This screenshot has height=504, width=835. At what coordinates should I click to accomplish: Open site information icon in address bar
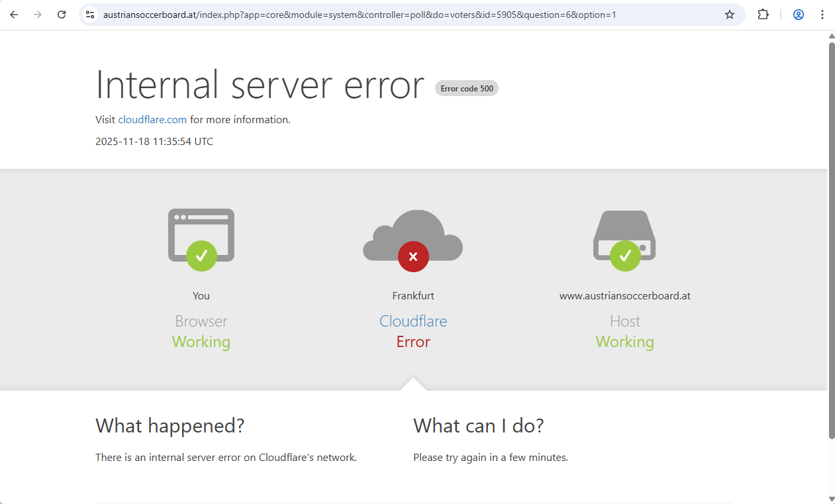pos(91,15)
